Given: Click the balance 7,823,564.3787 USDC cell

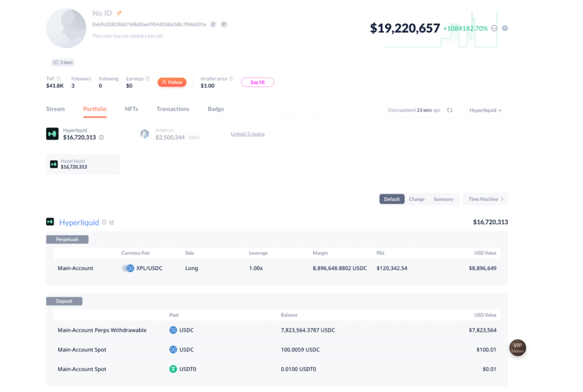Looking at the screenshot, I should tap(308, 330).
